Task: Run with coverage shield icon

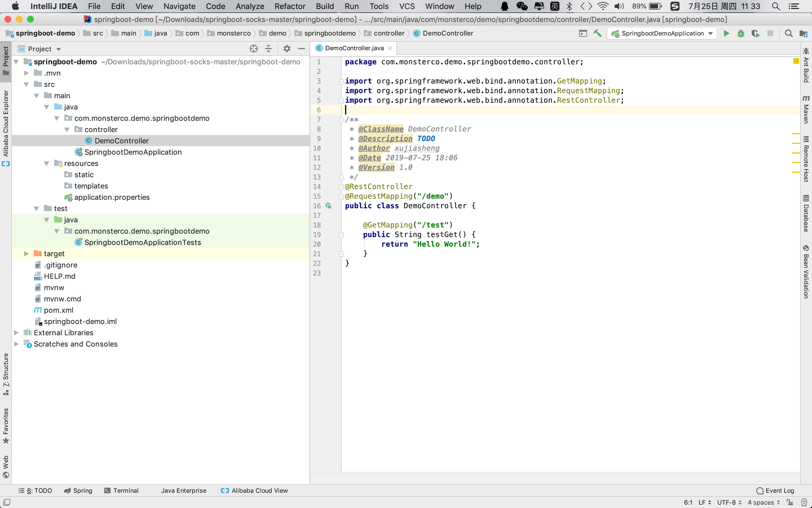Action: (x=755, y=33)
